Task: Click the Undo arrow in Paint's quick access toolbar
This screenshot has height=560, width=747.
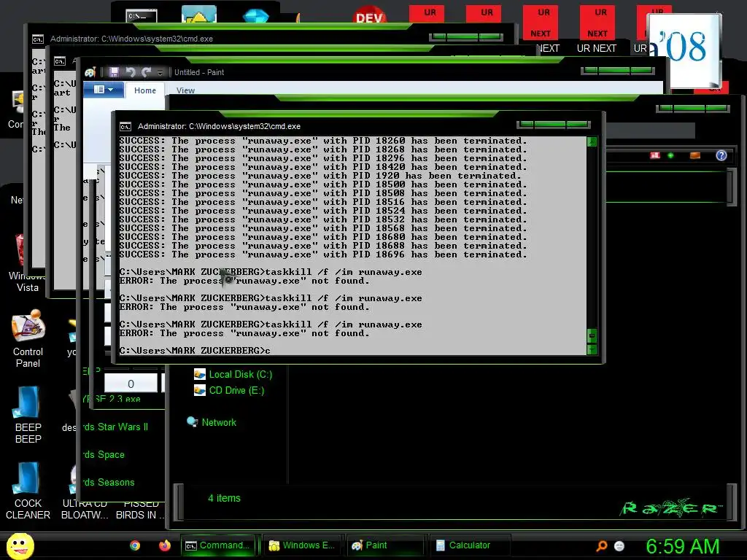Action: click(x=131, y=72)
